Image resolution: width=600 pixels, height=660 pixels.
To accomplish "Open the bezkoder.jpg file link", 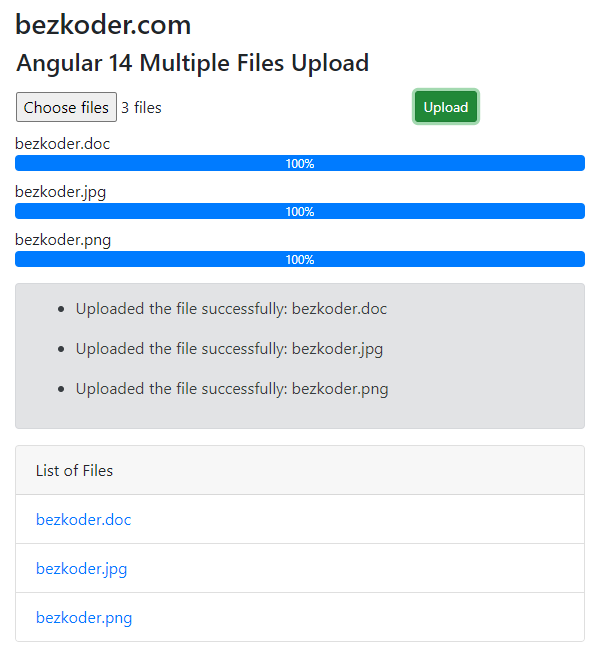I will coord(81,569).
